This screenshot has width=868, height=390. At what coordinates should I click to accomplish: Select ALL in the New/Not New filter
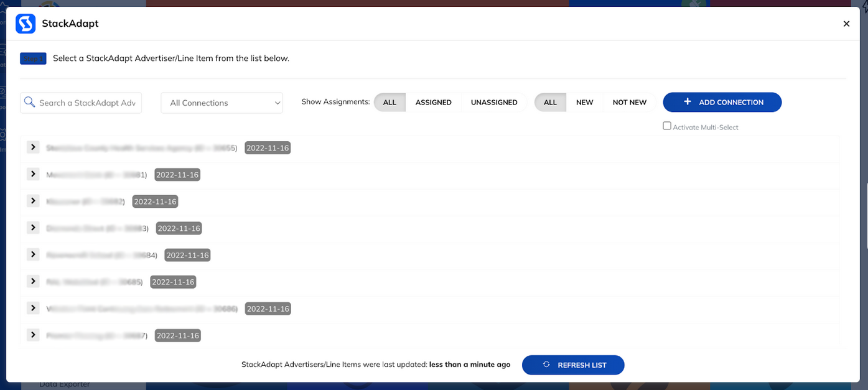point(551,102)
